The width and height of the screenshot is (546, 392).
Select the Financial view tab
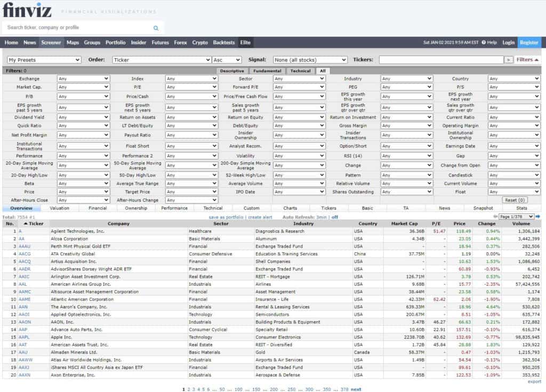[98, 208]
